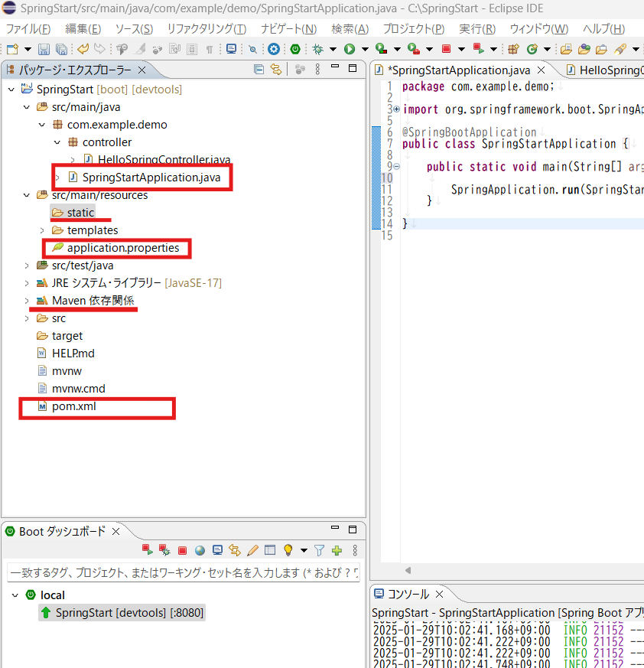Click the New wizard icon in main toolbar
Viewport: 644px width, 668px height.
[12, 49]
